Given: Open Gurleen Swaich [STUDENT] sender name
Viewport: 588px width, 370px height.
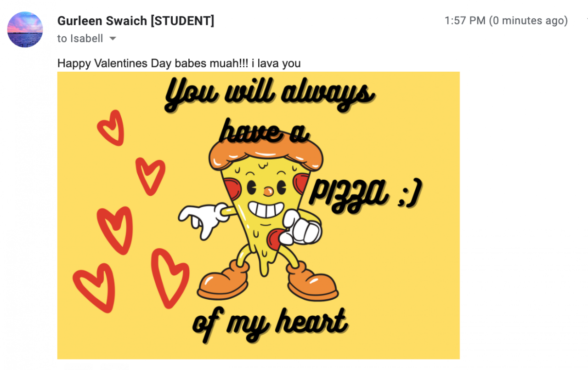Looking at the screenshot, I should [136, 21].
